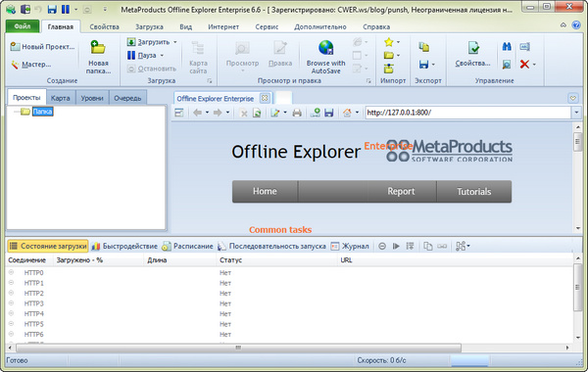
Task: Click the browser back arrow
Action: (197, 113)
